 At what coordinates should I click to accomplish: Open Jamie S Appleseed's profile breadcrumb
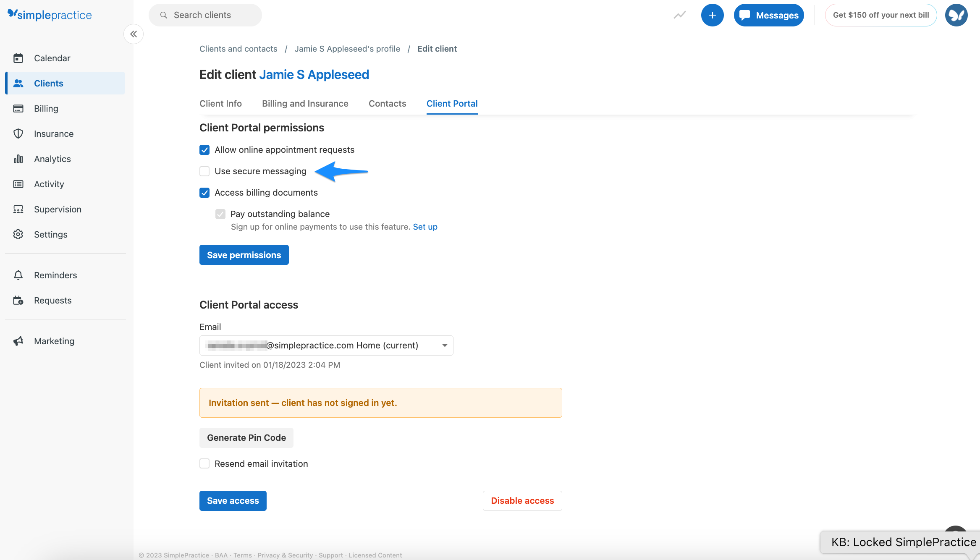[x=347, y=49]
